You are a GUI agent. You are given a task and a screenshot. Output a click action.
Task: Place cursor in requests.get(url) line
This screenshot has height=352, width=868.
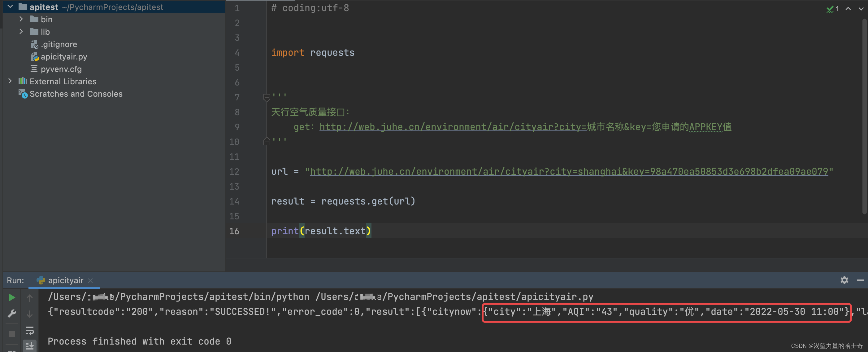343,201
